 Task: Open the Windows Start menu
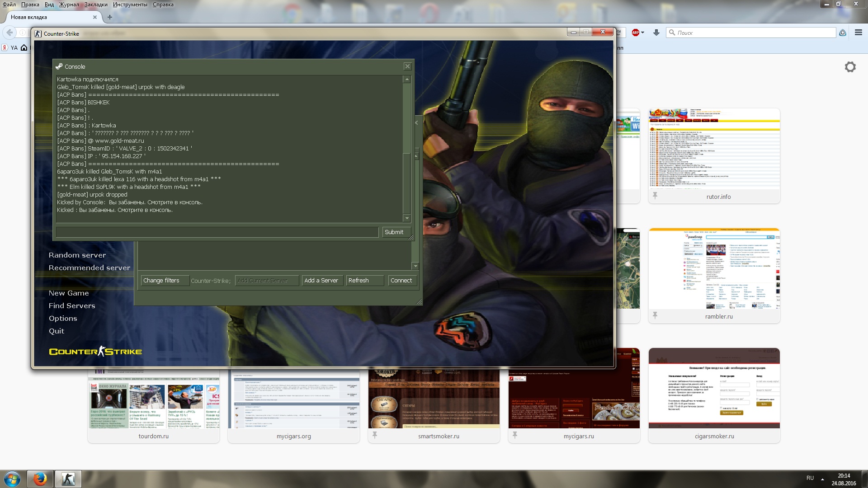coord(12,479)
